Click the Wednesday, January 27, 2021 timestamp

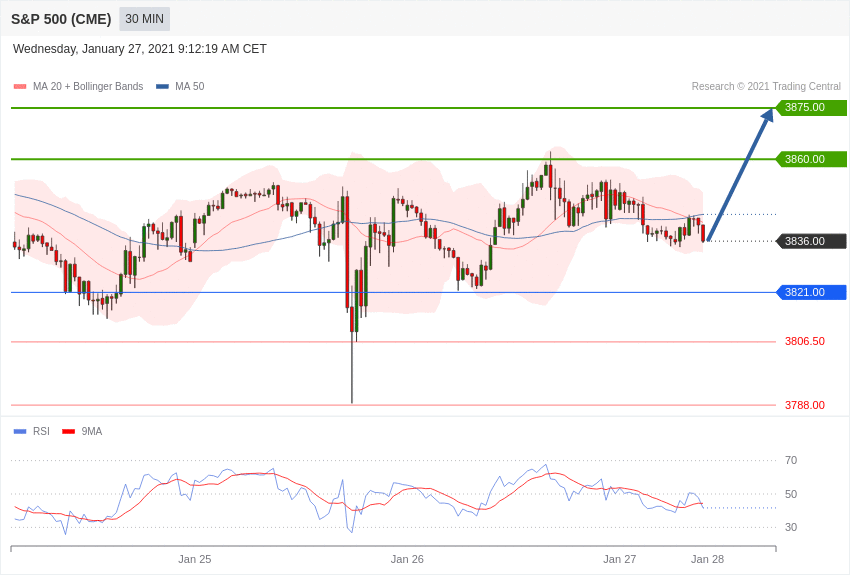click(139, 49)
